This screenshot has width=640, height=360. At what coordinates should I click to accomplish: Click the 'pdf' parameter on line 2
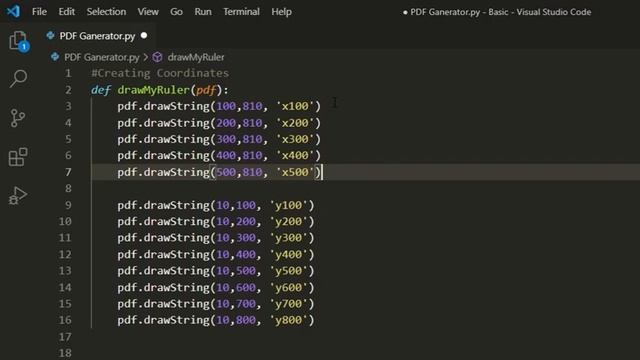206,90
